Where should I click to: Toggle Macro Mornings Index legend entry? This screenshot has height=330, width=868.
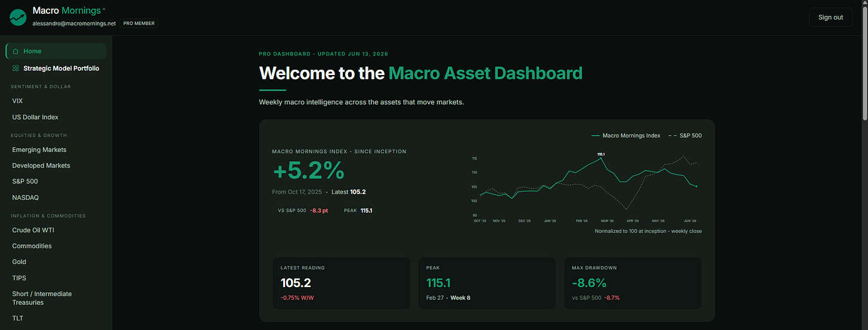[x=626, y=135]
